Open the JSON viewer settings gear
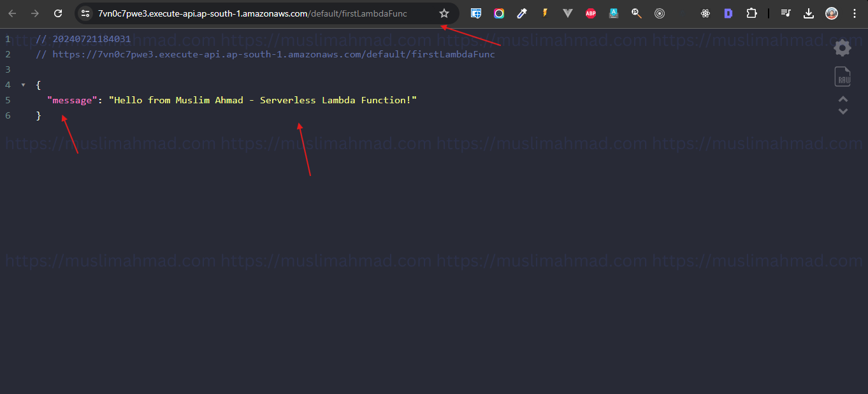Image resolution: width=868 pixels, height=394 pixels. (x=842, y=47)
